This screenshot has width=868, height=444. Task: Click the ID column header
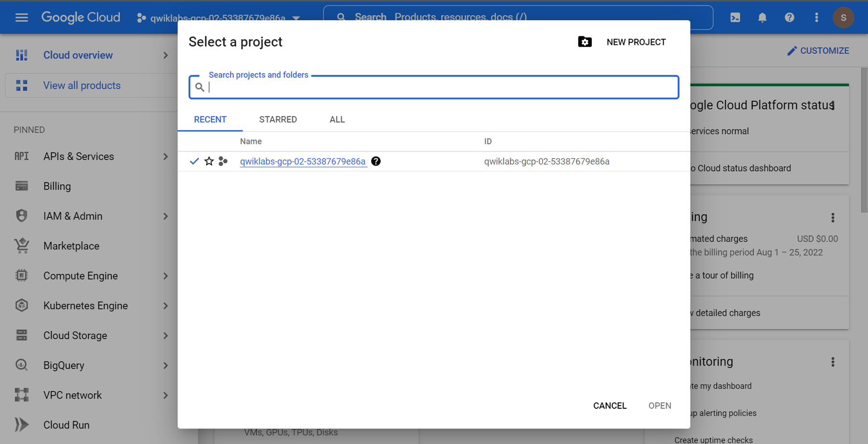point(488,141)
